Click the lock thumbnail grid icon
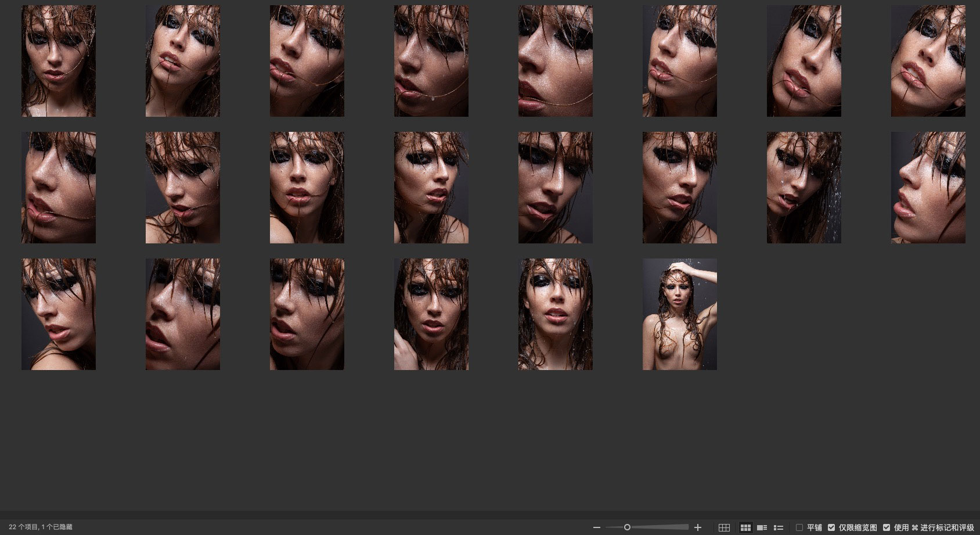 point(724,527)
